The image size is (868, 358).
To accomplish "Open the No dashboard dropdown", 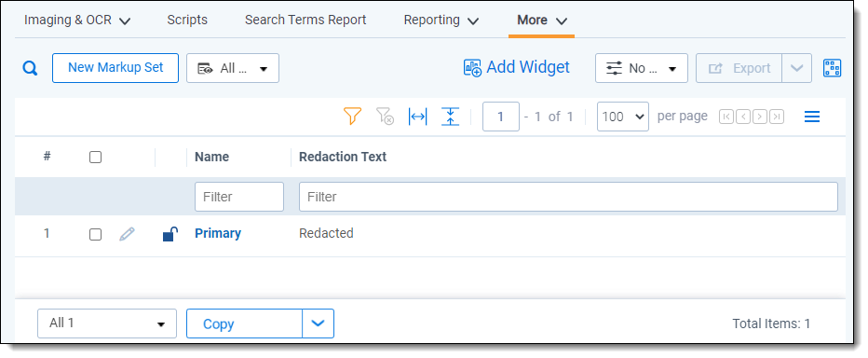I will [x=641, y=68].
